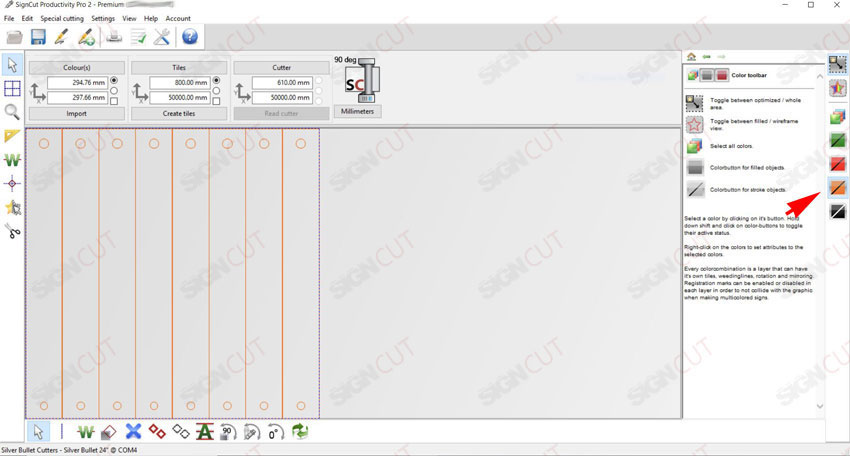Open help with the blue question mark icon
Image resolution: width=850 pixels, height=456 pixels.
tap(190, 37)
